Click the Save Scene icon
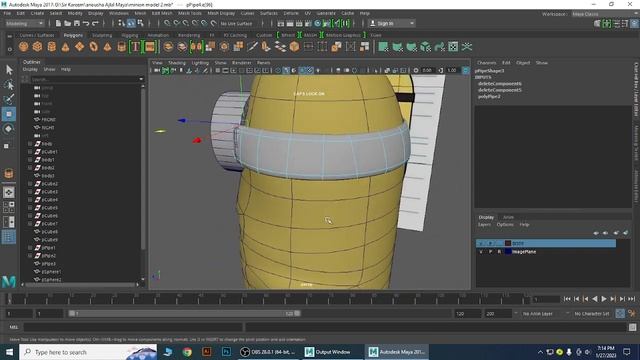Screen dimensions: 640x360 pyautogui.click(x=77, y=24)
